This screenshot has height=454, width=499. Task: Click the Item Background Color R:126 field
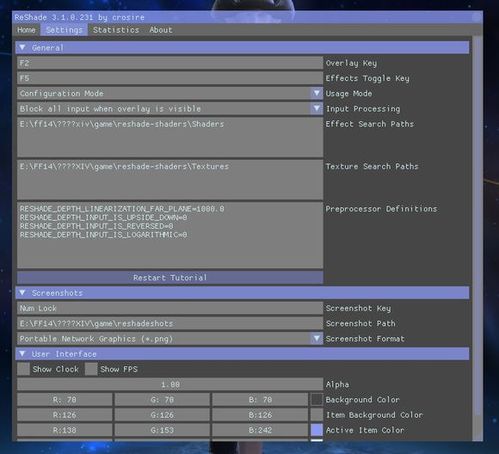[x=65, y=415]
